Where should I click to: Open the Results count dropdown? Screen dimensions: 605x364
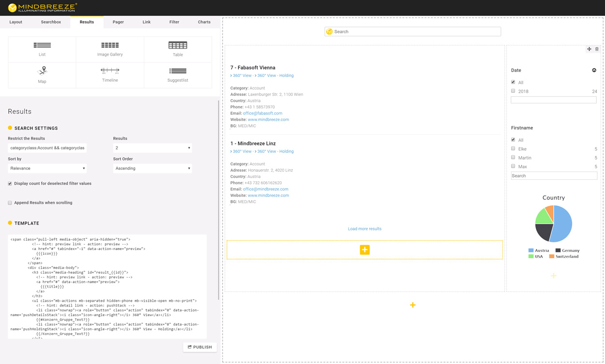coord(152,148)
